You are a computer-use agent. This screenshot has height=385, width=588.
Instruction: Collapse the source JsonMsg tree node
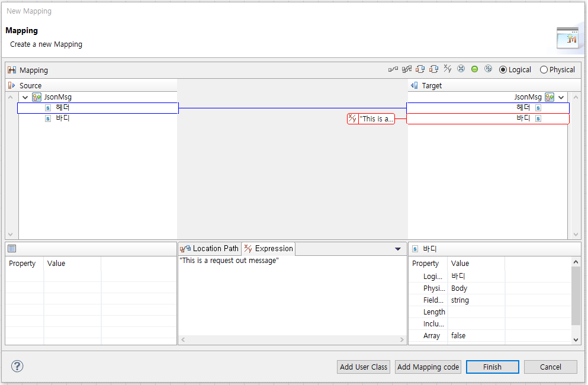25,97
